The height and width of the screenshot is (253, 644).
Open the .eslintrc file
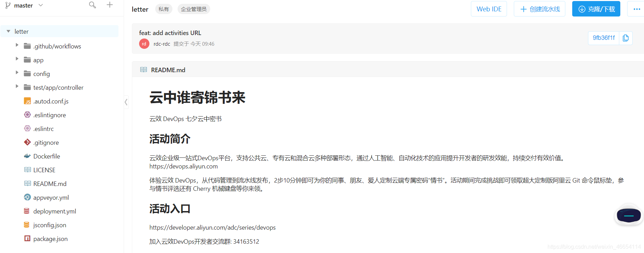click(44, 129)
